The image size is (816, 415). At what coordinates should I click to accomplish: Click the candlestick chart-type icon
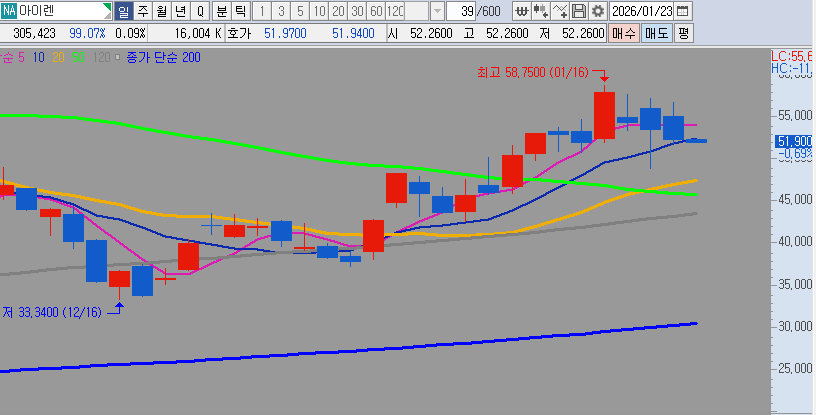point(541,11)
